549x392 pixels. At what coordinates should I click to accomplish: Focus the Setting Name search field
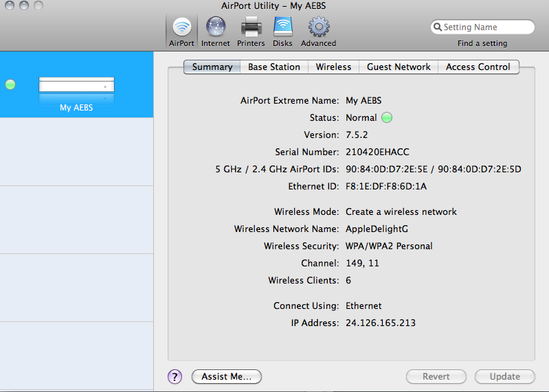[x=482, y=27]
